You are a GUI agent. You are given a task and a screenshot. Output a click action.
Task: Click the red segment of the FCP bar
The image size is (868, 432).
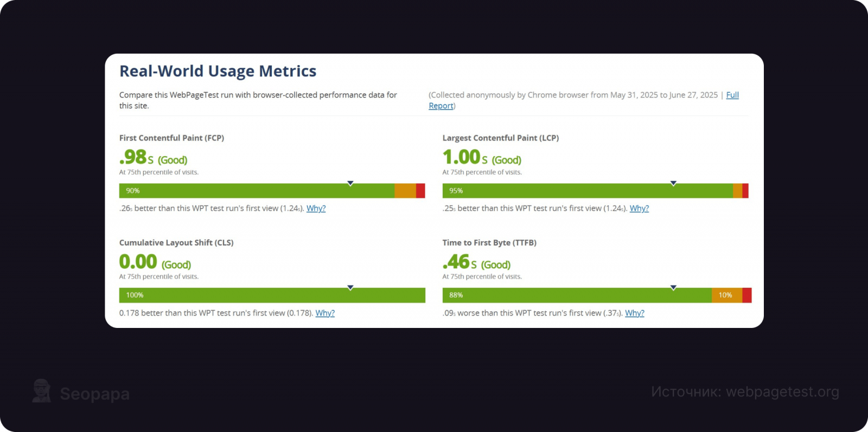(x=420, y=191)
